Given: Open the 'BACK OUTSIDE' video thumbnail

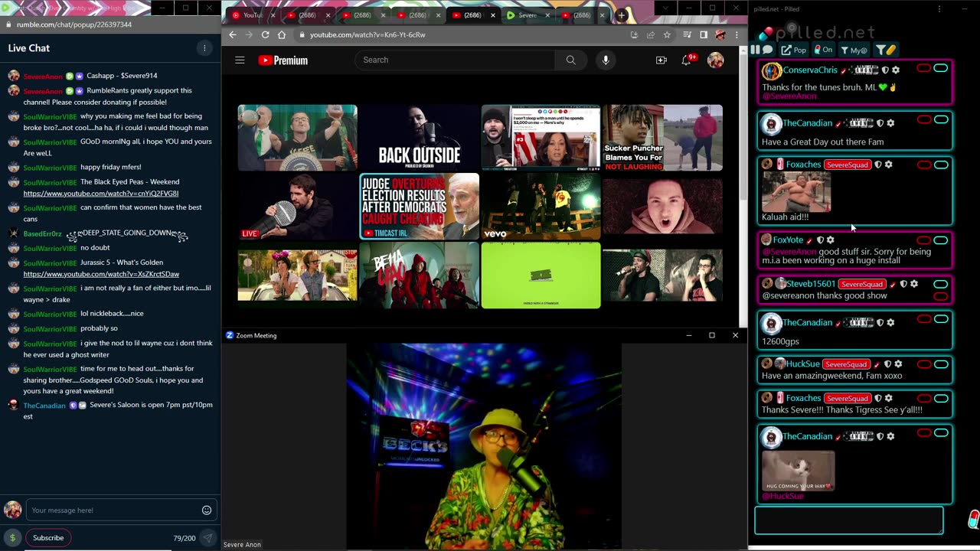Looking at the screenshot, I should pyautogui.click(x=420, y=138).
